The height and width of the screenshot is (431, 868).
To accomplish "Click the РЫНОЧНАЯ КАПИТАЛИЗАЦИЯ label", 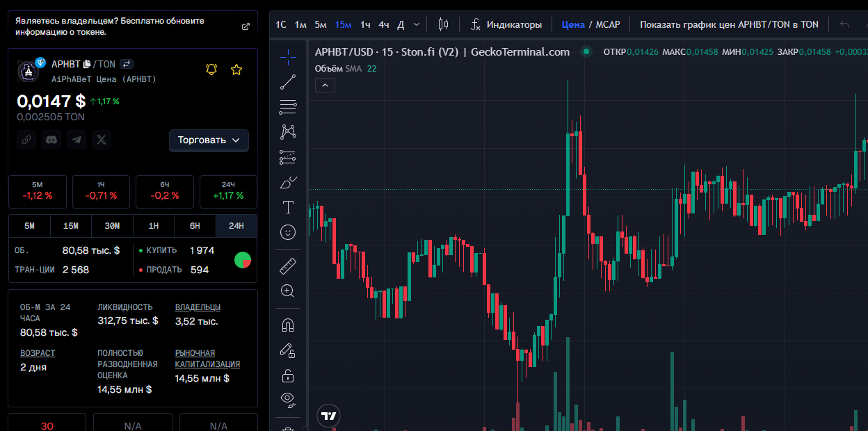I will (x=208, y=358).
